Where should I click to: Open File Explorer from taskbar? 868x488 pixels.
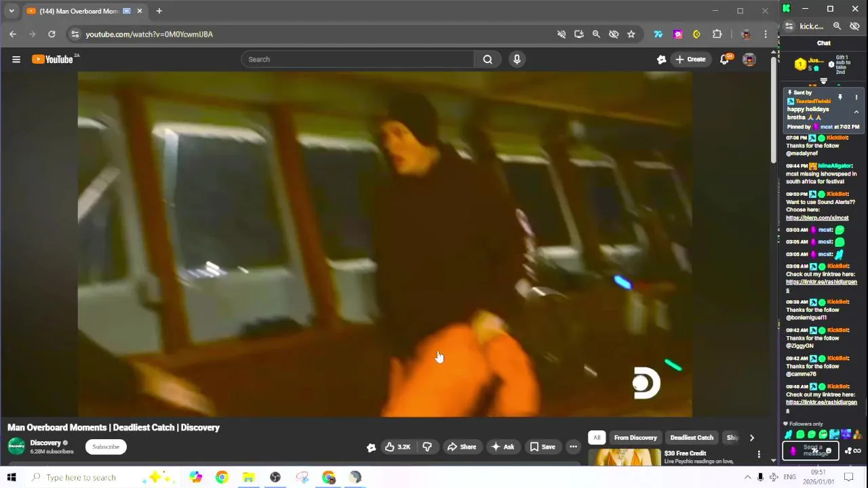tap(248, 477)
